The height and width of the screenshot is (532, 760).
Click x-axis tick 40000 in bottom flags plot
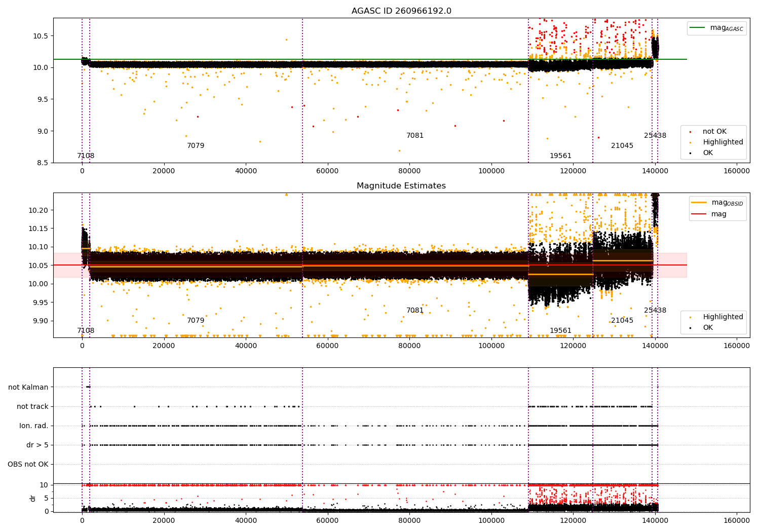[x=246, y=520]
